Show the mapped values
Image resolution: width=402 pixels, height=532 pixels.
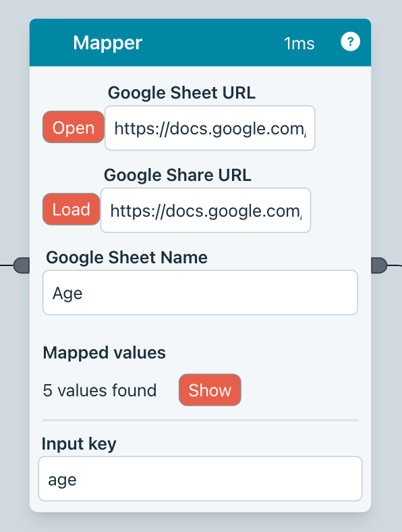210,390
